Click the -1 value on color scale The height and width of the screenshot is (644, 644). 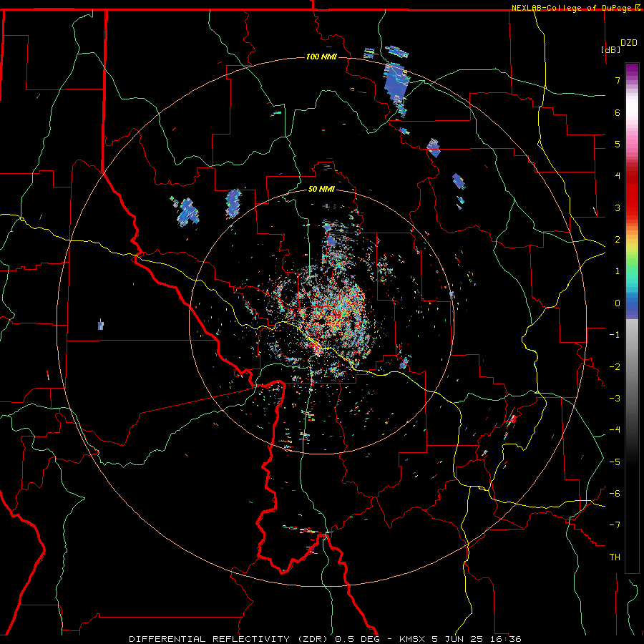click(615, 335)
